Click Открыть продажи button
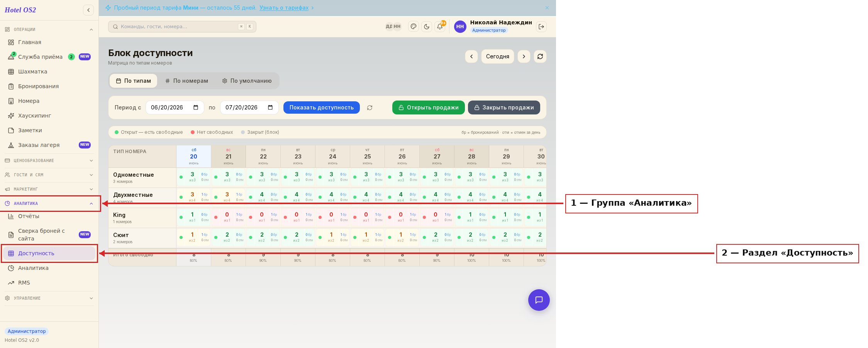Image resolution: width=868 pixels, height=348 pixels. tap(428, 107)
